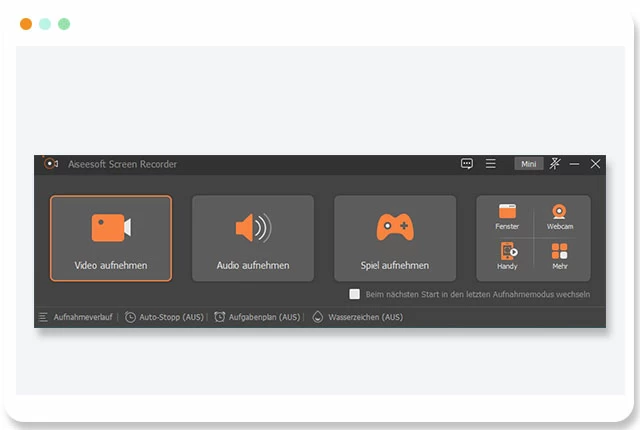Start the Webcam recording mode

click(x=560, y=216)
